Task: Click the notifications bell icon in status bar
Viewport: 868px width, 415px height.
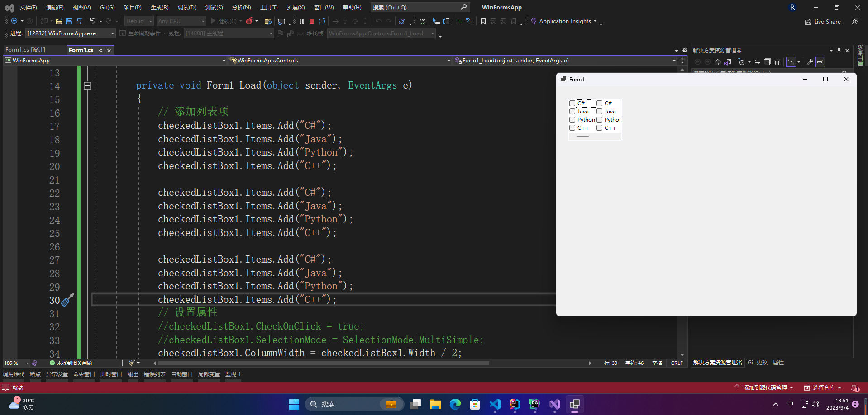Action: 855,388
